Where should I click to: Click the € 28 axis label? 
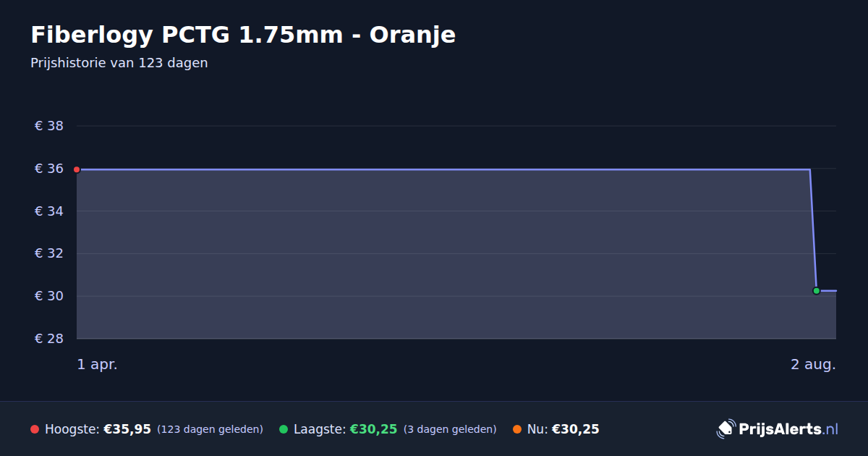coord(49,339)
